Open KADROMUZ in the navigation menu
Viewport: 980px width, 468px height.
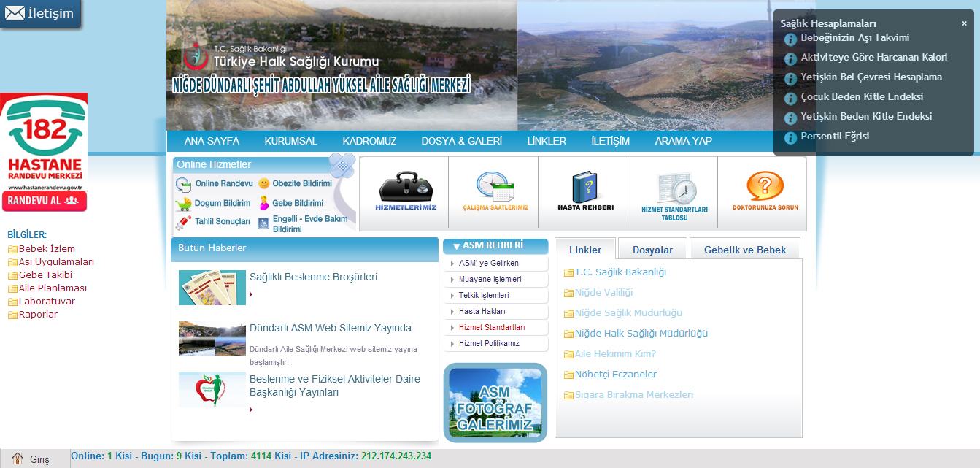click(369, 141)
